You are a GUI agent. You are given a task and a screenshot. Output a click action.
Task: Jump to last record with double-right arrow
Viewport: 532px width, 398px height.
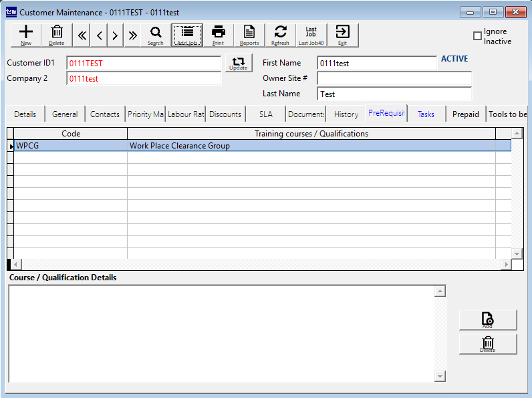click(132, 35)
